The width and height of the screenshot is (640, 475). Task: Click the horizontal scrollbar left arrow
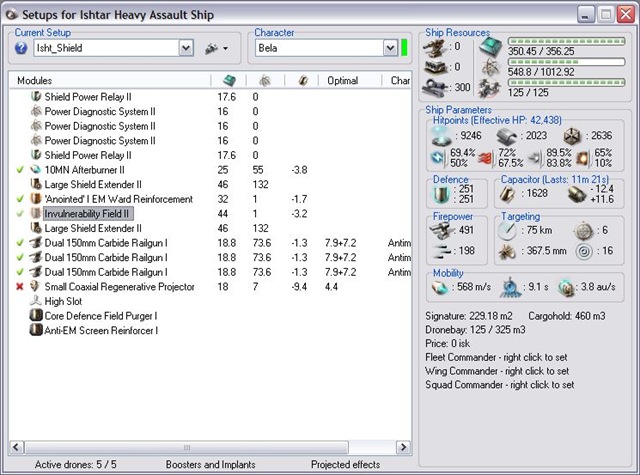pos(16,447)
